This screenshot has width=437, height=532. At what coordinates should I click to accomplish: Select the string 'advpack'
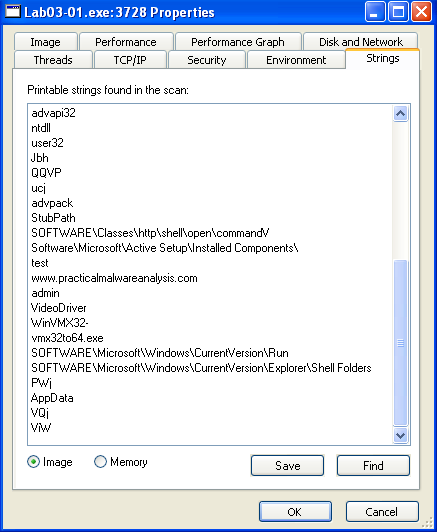point(52,203)
